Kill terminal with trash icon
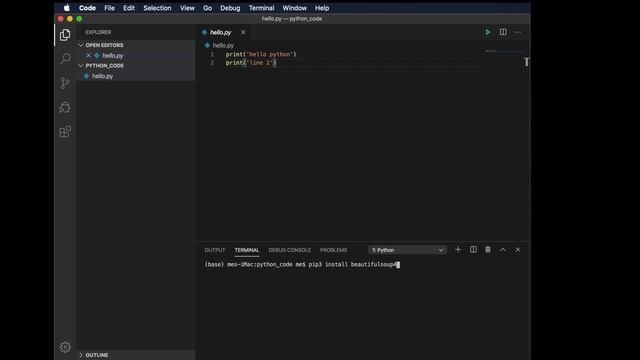 [x=488, y=249]
